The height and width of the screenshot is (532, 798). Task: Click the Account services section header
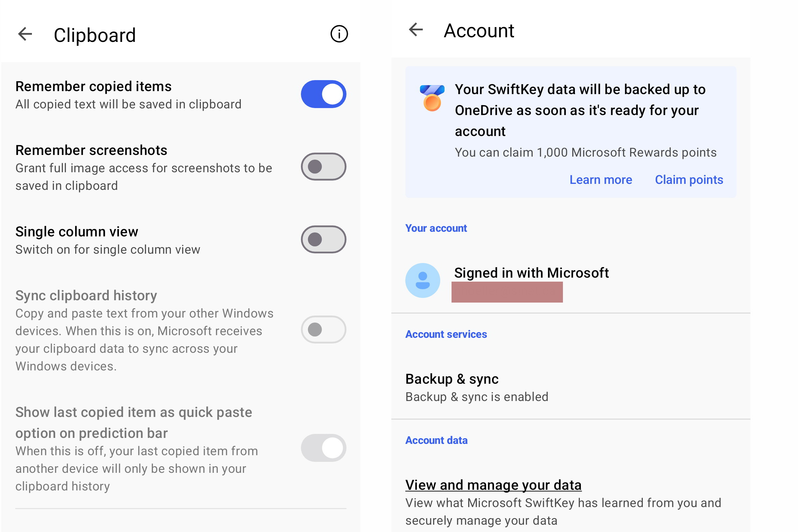446,334
